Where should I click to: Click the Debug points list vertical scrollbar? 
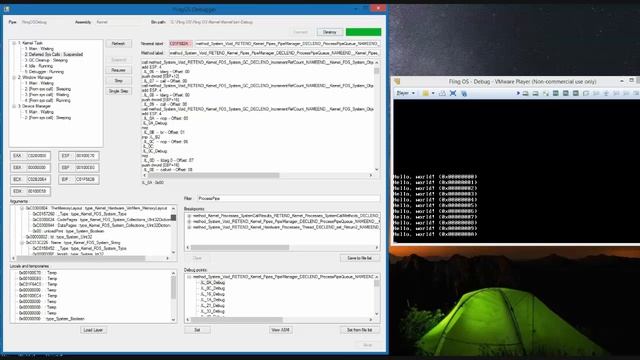point(377,296)
